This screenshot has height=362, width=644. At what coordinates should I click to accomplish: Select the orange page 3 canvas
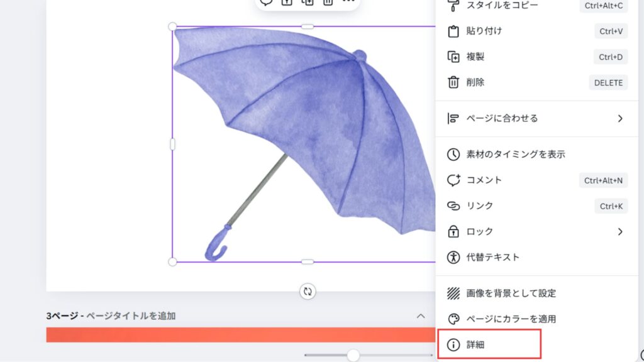(241, 335)
